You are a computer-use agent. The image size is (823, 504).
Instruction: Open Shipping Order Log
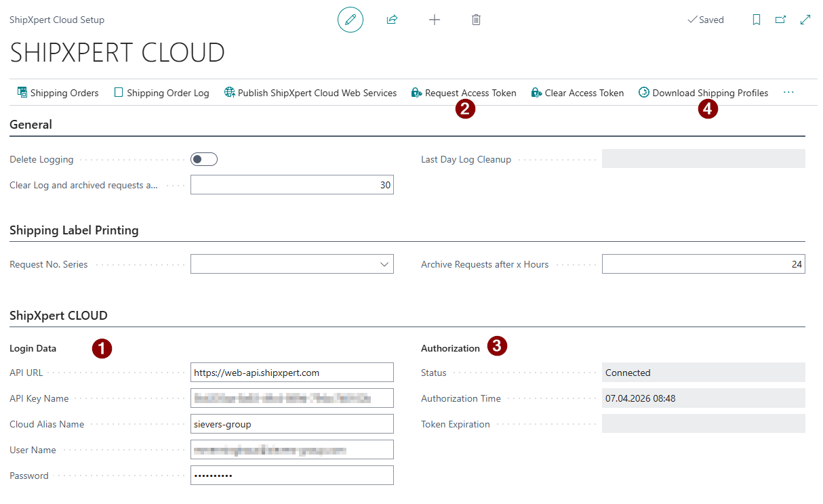point(161,92)
